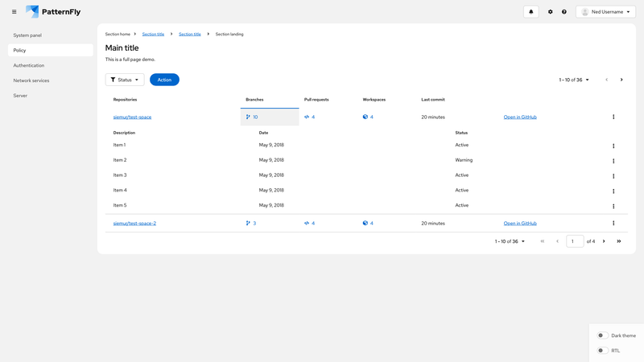Open kebab menu for siemur/test-space row
Viewport: 644px width, 362px height.
(613, 117)
